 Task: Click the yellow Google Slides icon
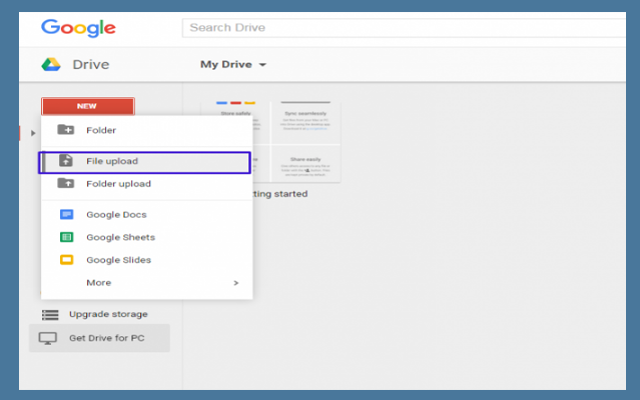coord(67,260)
